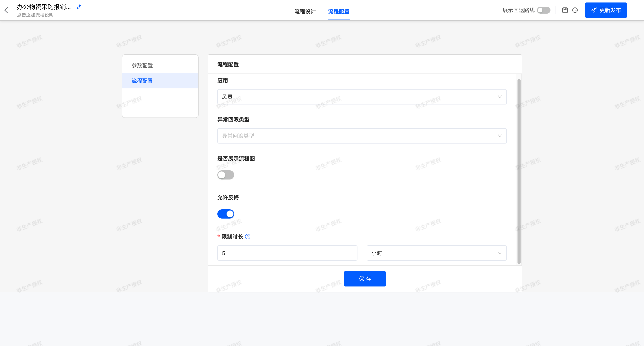The image size is (644, 346).
Task: Click the form panel vertical scrollbar
Action: [x=519, y=171]
